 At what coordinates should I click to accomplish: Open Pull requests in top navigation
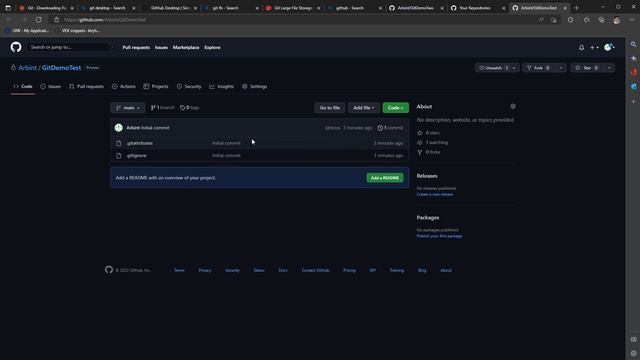point(136,47)
